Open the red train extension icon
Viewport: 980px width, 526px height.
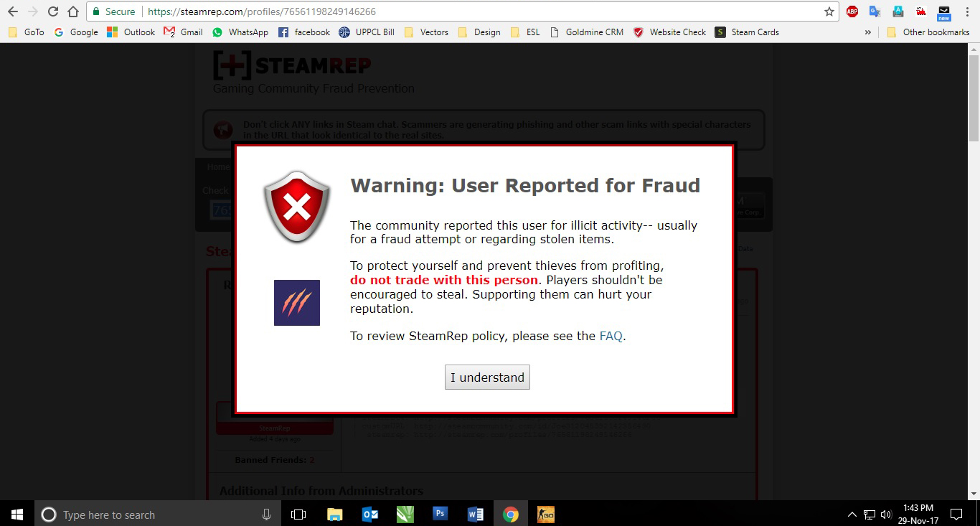[920, 11]
